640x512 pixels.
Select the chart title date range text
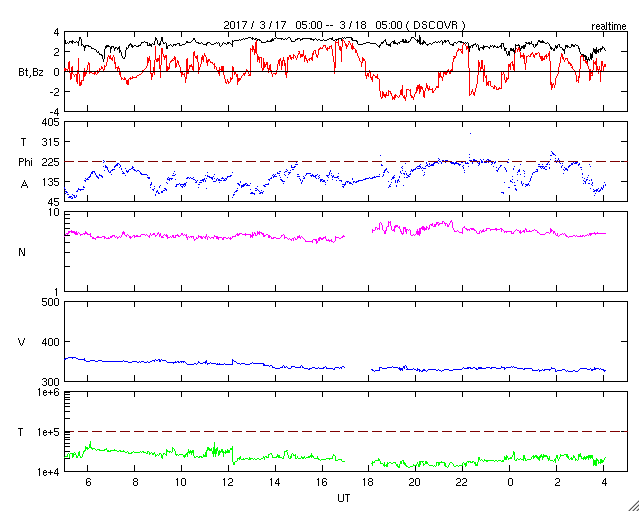point(344,25)
